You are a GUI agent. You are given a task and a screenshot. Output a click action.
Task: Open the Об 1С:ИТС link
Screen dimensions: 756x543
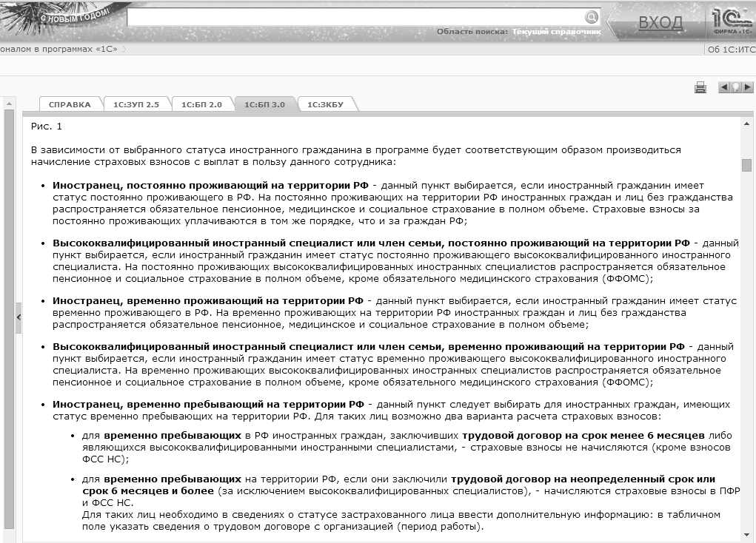coord(732,49)
